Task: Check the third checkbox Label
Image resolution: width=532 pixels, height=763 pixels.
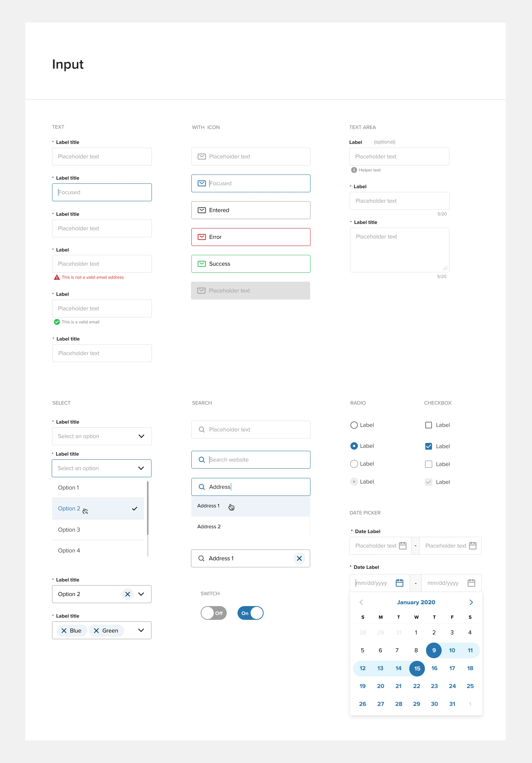Action: 429,464
